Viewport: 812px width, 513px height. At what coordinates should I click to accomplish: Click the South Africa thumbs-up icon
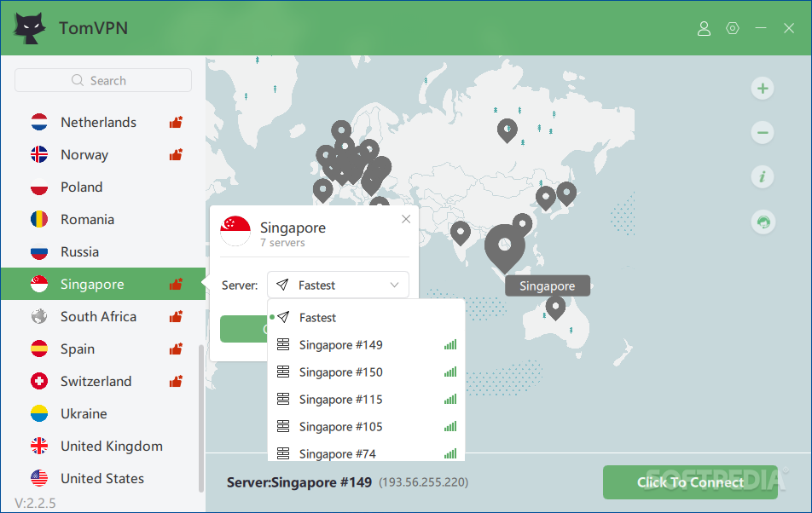176,316
